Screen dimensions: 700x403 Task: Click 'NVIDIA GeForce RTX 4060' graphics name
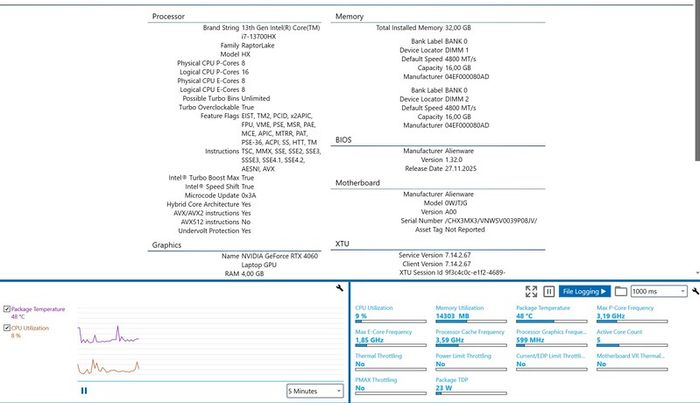pyautogui.click(x=280, y=256)
